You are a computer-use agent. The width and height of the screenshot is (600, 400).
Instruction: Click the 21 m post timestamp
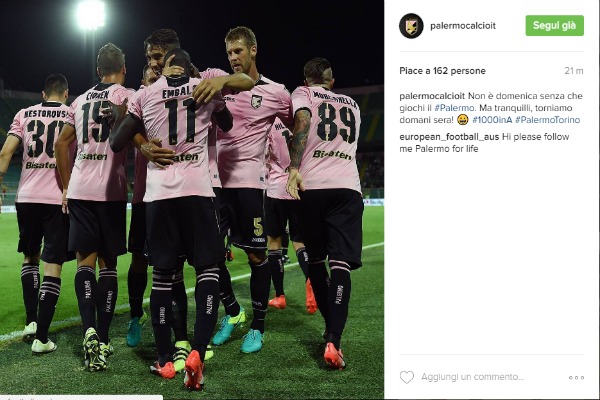click(x=574, y=71)
